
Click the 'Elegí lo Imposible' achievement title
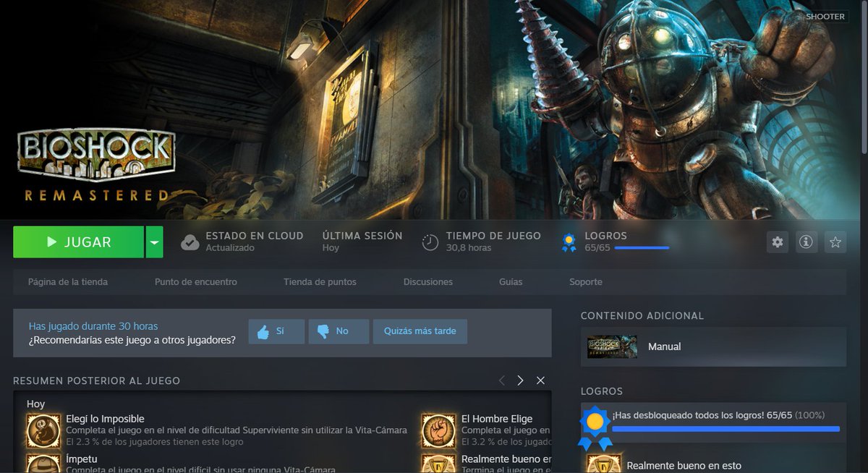click(105, 419)
